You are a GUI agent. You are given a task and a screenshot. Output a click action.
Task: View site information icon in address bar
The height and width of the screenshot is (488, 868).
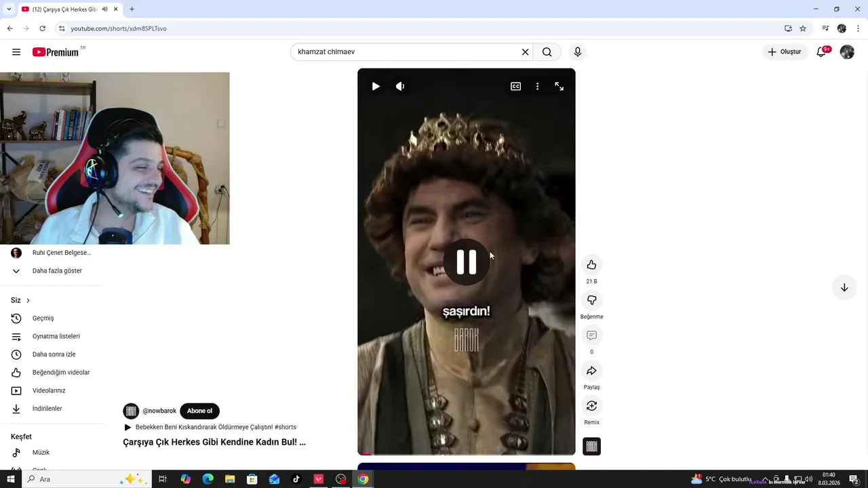coord(62,28)
